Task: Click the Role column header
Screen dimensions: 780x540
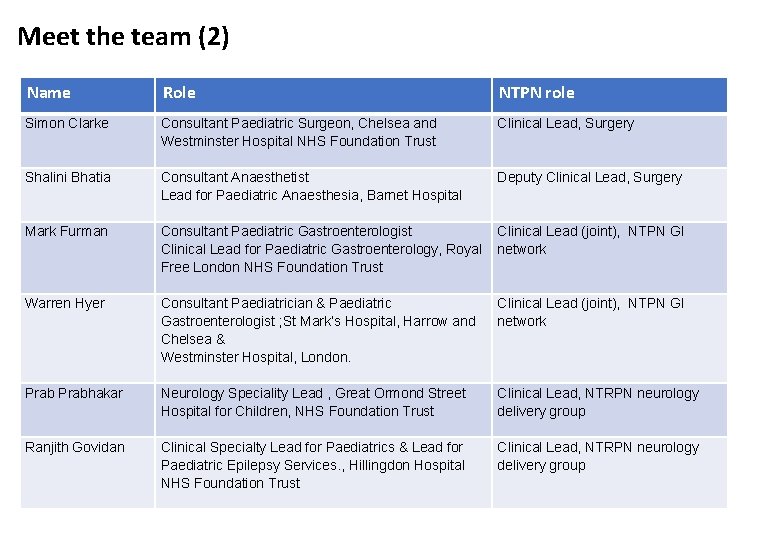Action: tap(323, 94)
